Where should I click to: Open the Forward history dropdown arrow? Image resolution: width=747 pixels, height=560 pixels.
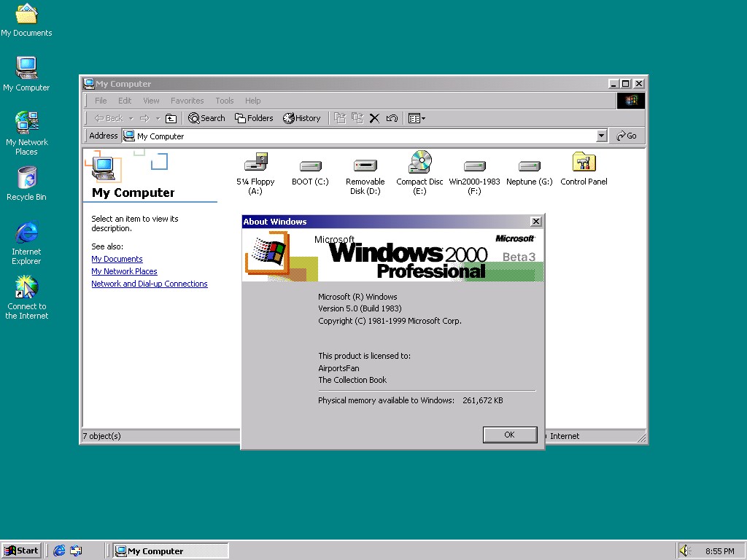point(158,119)
